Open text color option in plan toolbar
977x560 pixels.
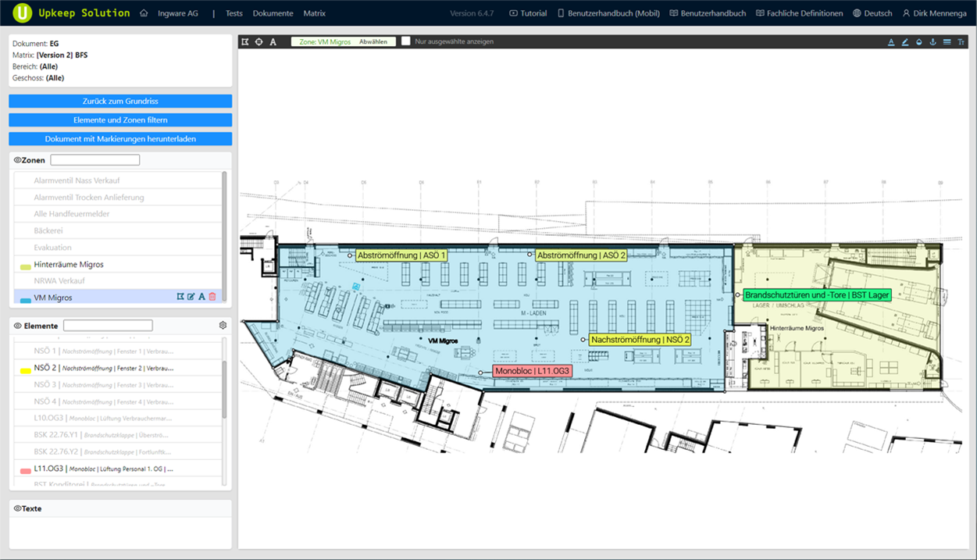891,41
